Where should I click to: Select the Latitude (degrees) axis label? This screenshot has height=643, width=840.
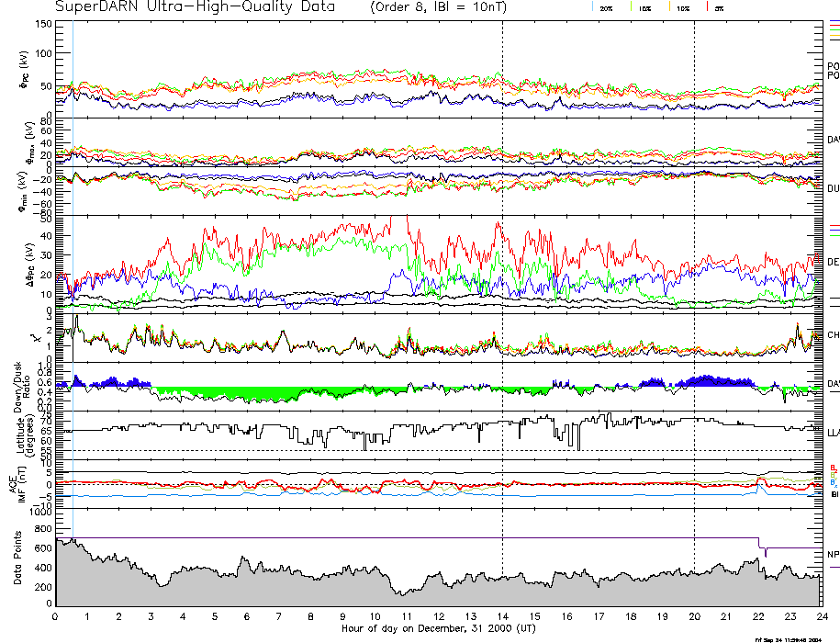(x=28, y=433)
